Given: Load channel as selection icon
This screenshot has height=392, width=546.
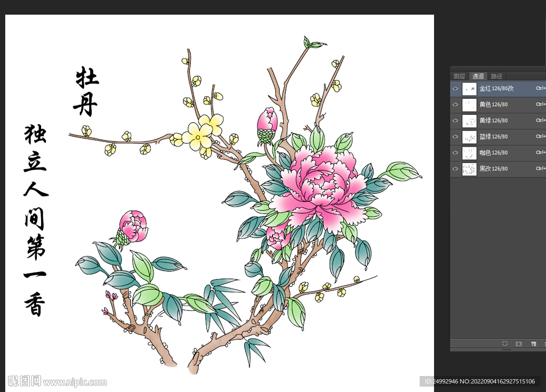Looking at the screenshot, I should point(505,343).
